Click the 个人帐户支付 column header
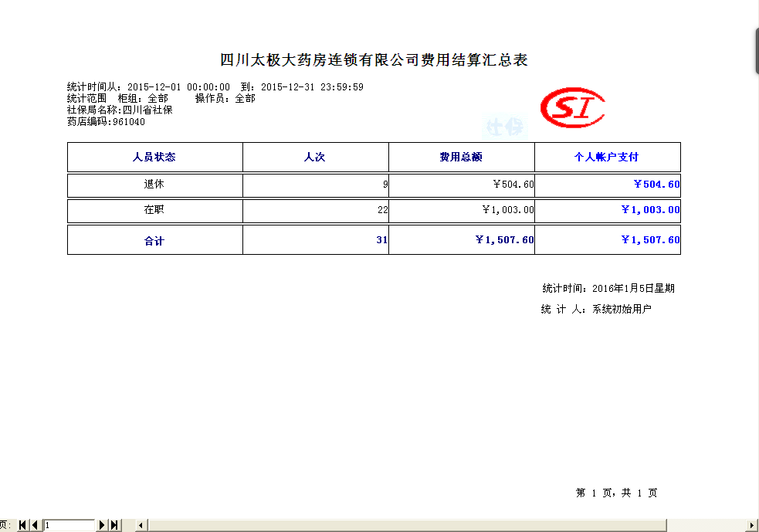Viewport: 759px width, 532px height. coord(607,157)
